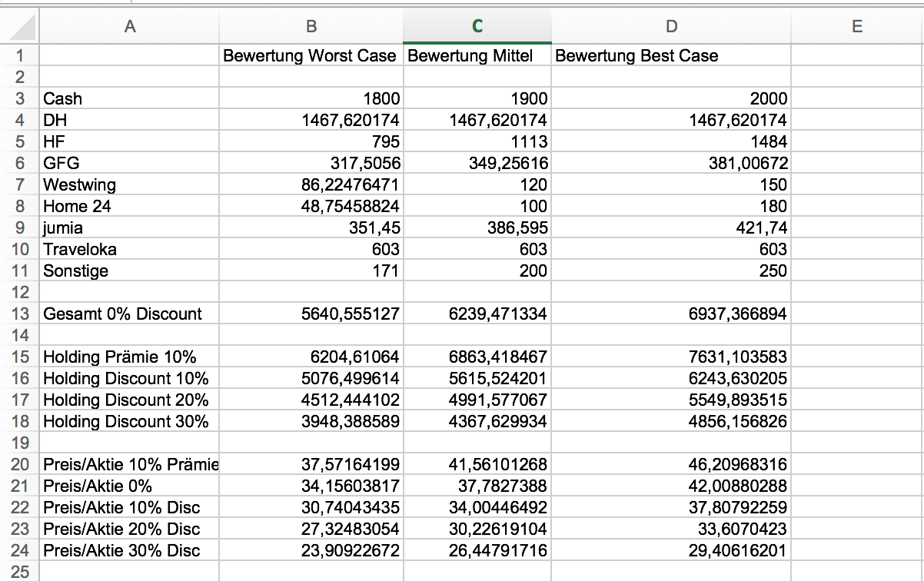Select the 'Home 24' label cell
Screen dimensions: 924x581
(x=129, y=206)
